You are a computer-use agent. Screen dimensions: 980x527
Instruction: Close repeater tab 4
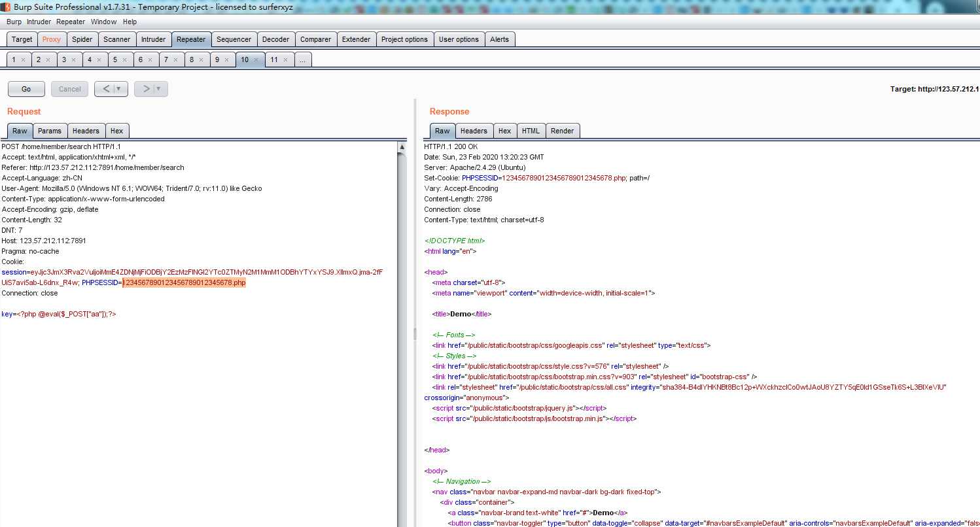tap(99, 60)
